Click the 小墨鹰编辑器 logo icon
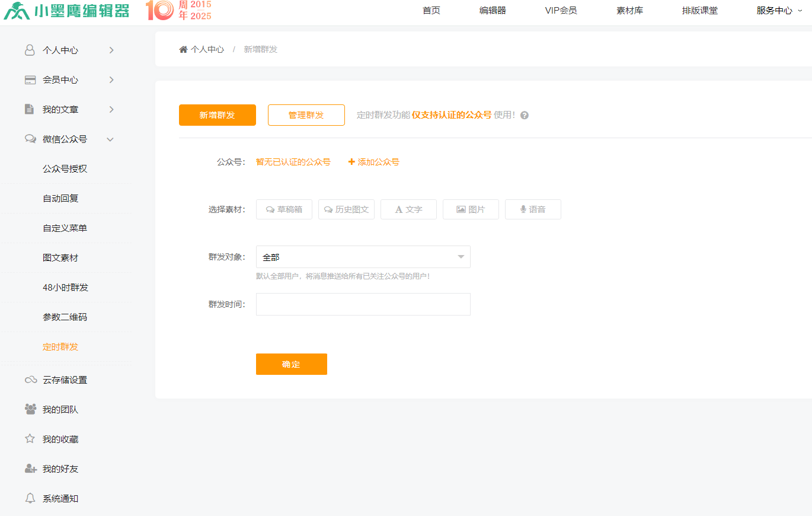The image size is (812, 516). point(16,11)
